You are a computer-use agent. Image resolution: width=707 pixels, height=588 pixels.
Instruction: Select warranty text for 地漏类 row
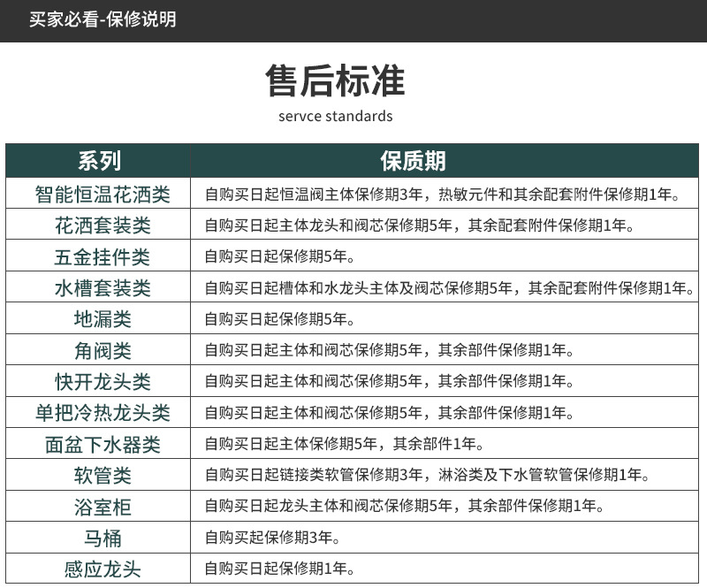[x=279, y=319]
